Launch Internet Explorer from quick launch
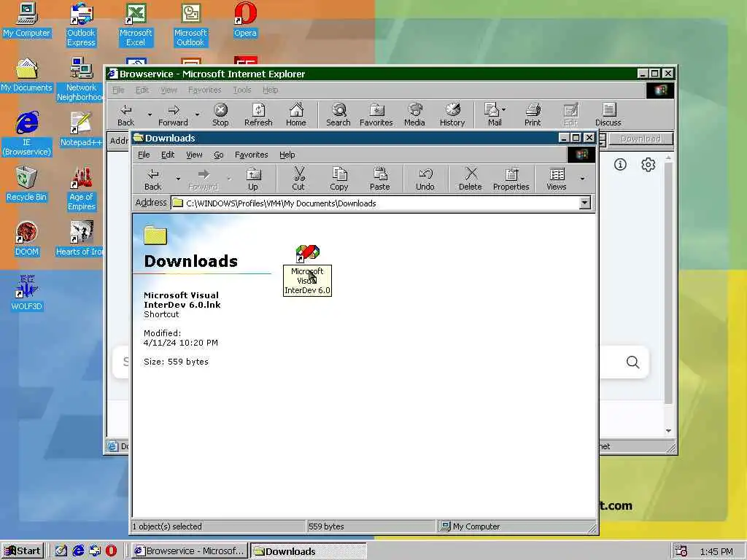Image resolution: width=747 pixels, height=560 pixels. click(77, 551)
